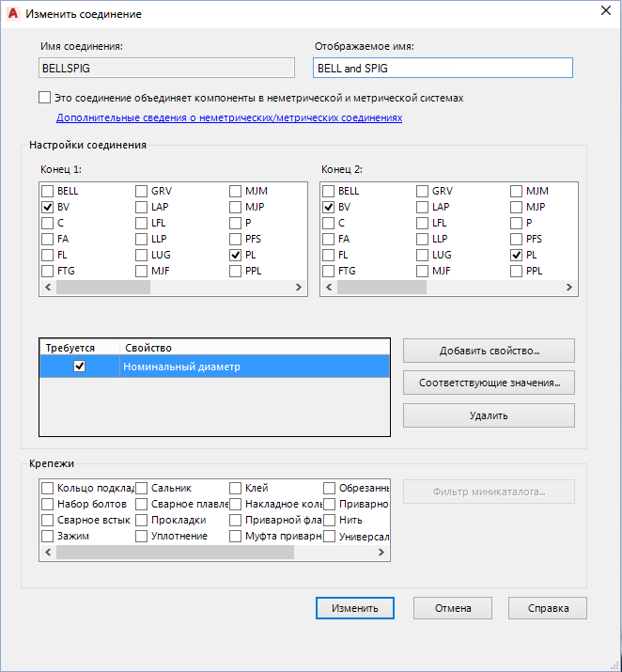This screenshot has width=622, height=672.
Task: Check Кольцо подклад fastener
Action: (x=48, y=488)
